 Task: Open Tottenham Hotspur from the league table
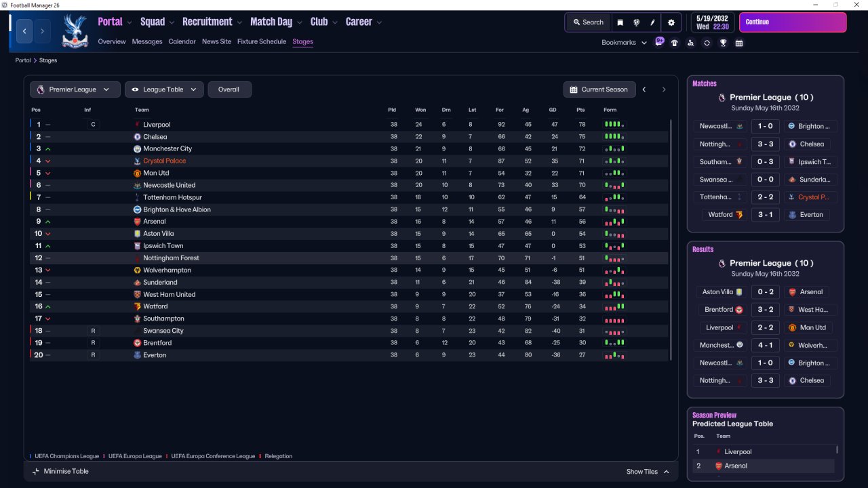[173, 197]
